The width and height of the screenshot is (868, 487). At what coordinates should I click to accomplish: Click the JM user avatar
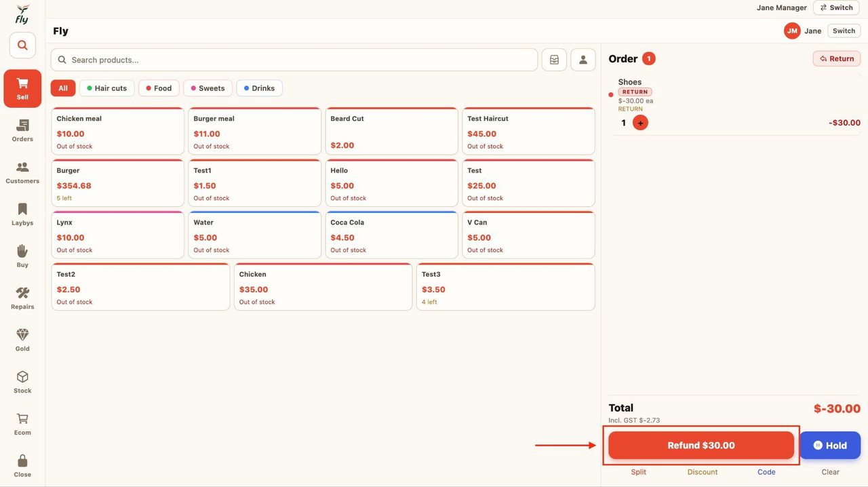792,31
